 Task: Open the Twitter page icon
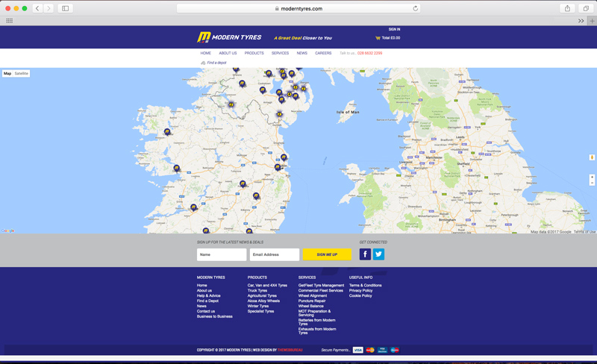coord(378,254)
